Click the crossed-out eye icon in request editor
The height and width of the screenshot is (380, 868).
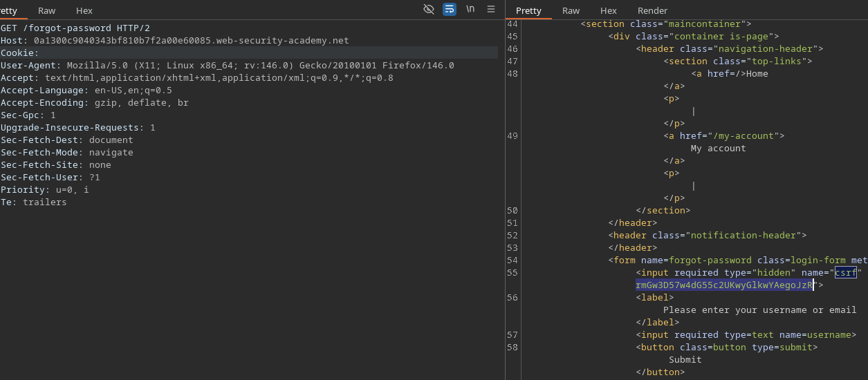tap(429, 9)
